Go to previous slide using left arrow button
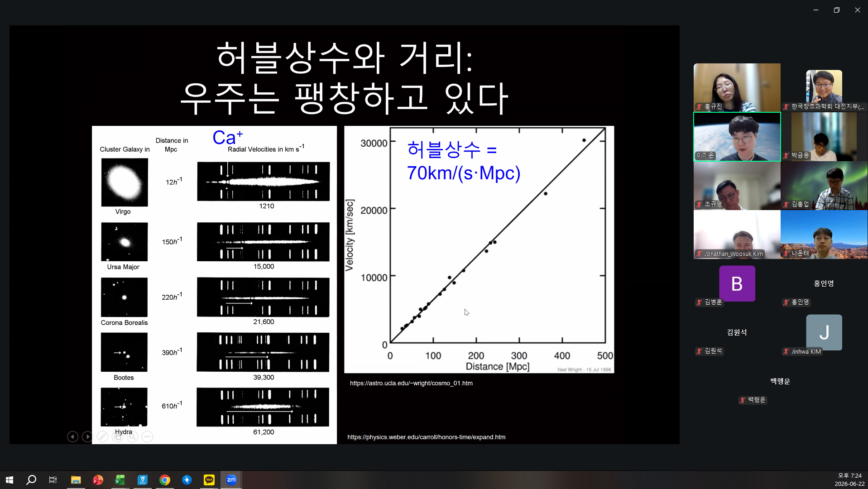The image size is (868, 489). pos(72,436)
